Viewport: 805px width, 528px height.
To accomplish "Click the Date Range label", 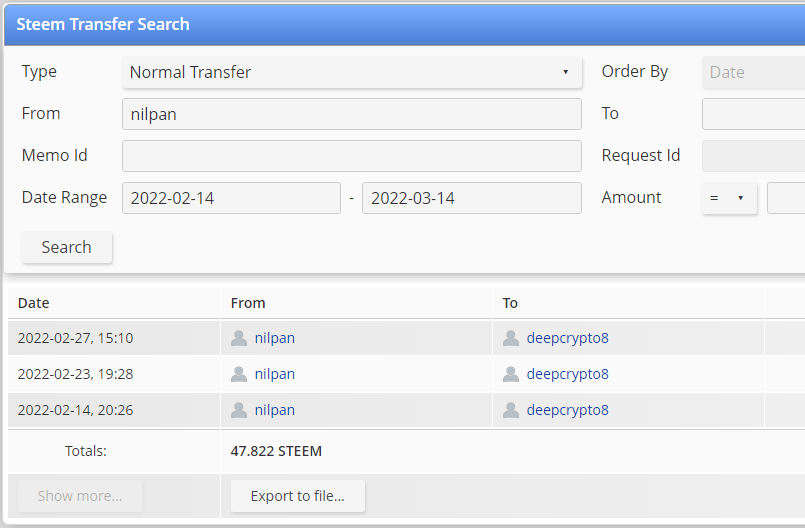I will (x=65, y=198).
